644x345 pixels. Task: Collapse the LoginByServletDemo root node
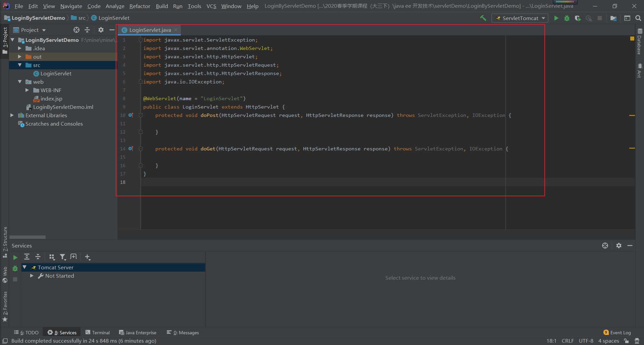coord(12,40)
